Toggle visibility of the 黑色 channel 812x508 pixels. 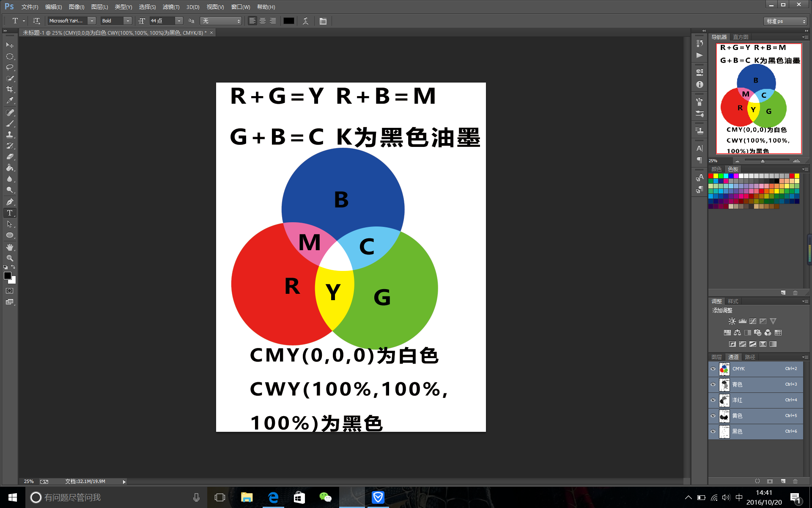(713, 431)
